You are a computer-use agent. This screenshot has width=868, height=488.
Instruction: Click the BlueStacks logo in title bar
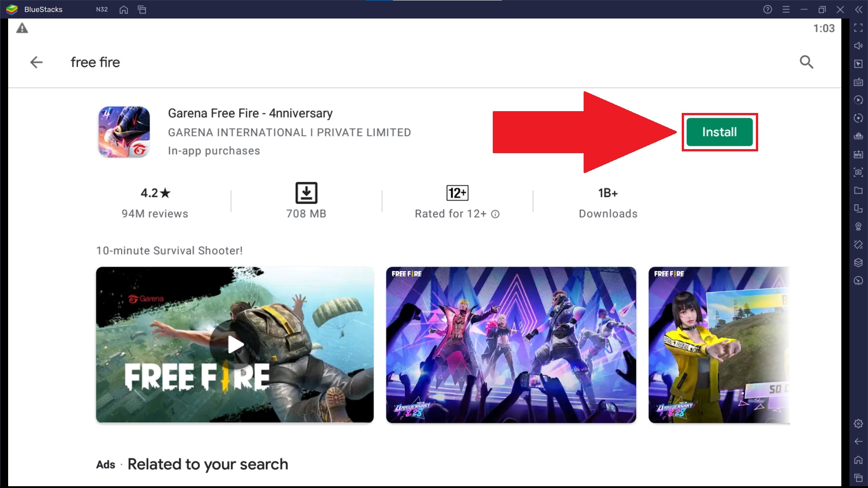[12, 9]
